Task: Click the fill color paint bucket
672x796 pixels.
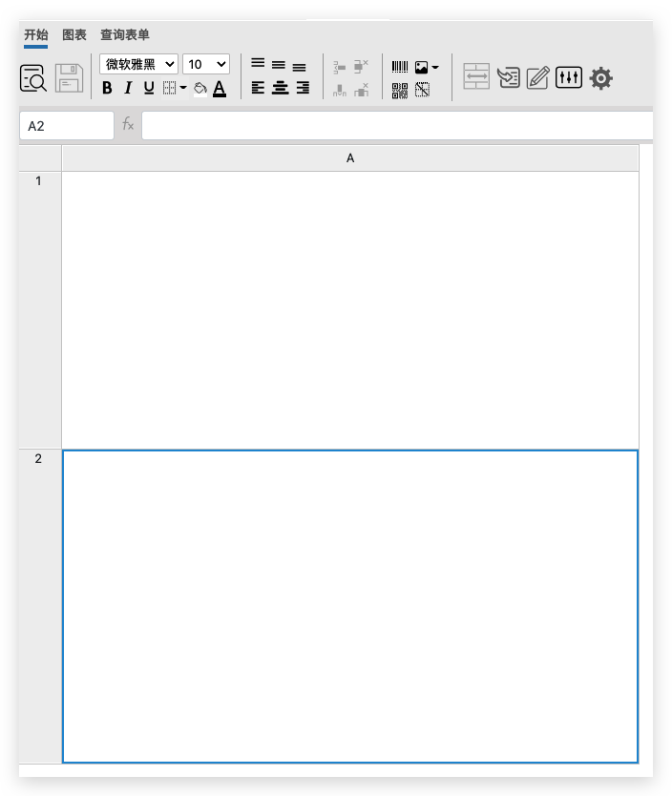Action: tap(200, 89)
